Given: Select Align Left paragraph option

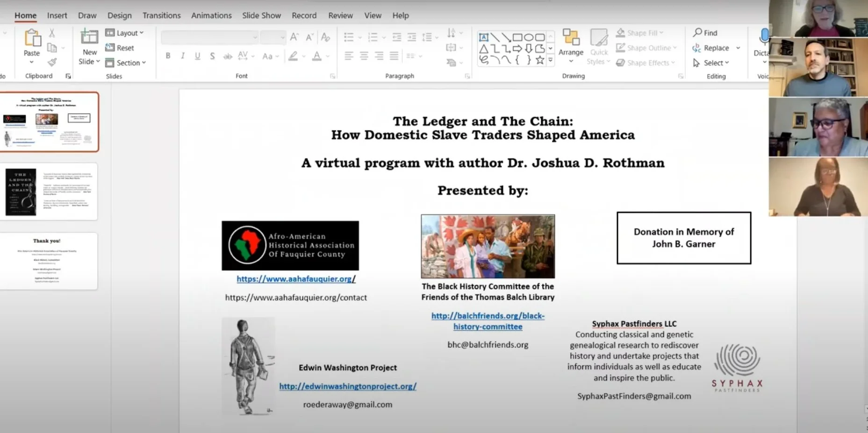Looking at the screenshot, I should (349, 56).
